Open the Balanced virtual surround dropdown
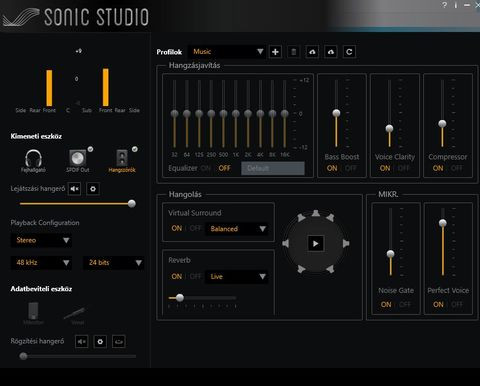This screenshot has height=386, width=480. (x=237, y=229)
